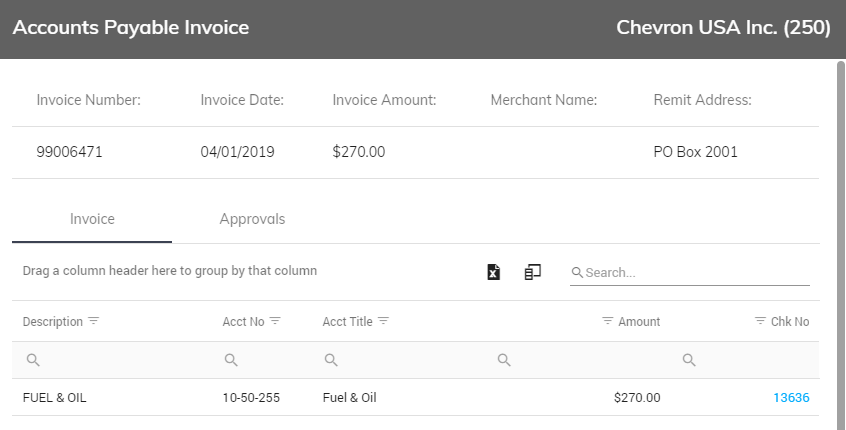The height and width of the screenshot is (430, 846).
Task: Click the Merchant Name label
Action: (544, 100)
